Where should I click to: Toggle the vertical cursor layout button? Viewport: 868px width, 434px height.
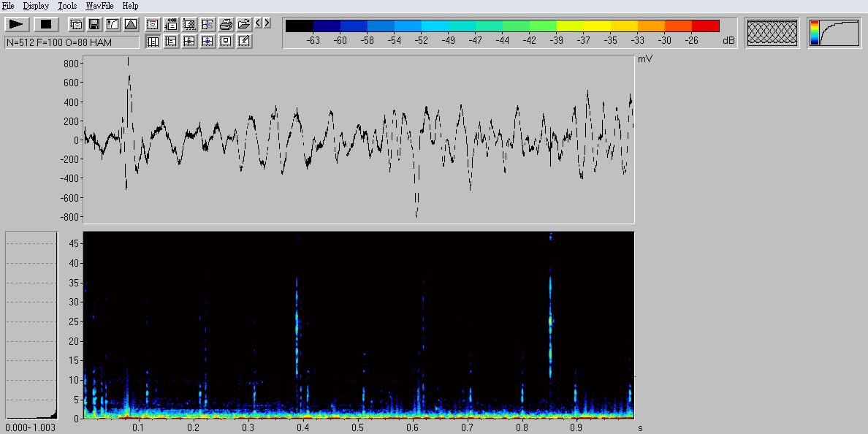[153, 42]
